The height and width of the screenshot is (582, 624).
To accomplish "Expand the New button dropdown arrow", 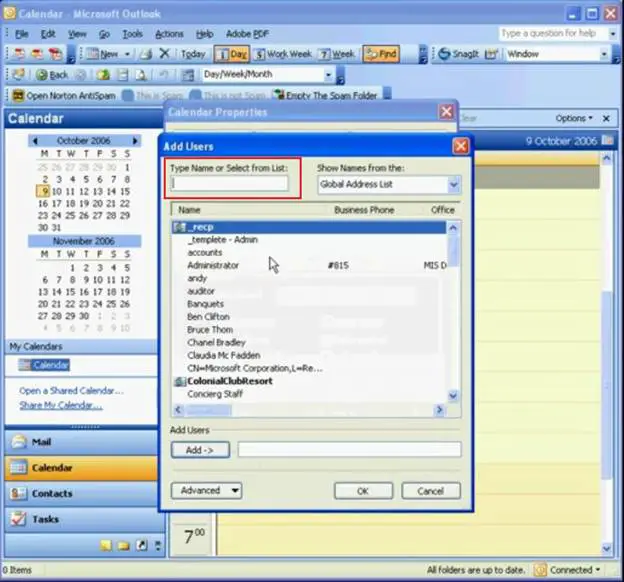I will click(x=127, y=54).
